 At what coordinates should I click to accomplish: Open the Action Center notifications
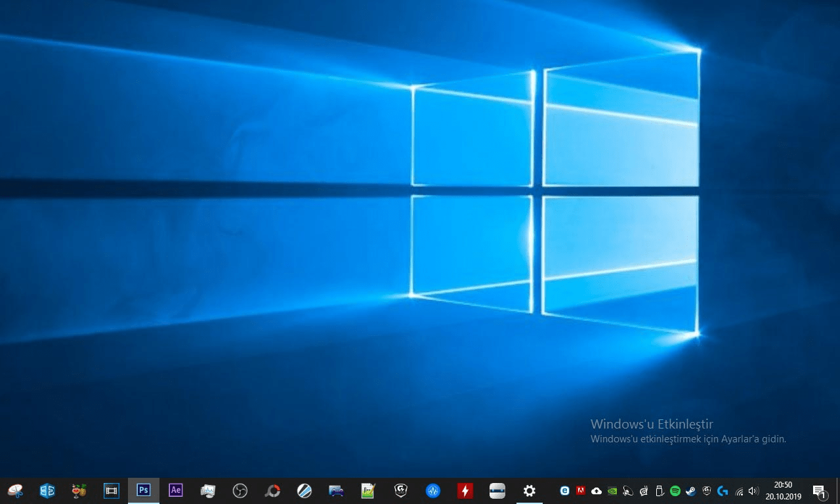click(x=819, y=491)
